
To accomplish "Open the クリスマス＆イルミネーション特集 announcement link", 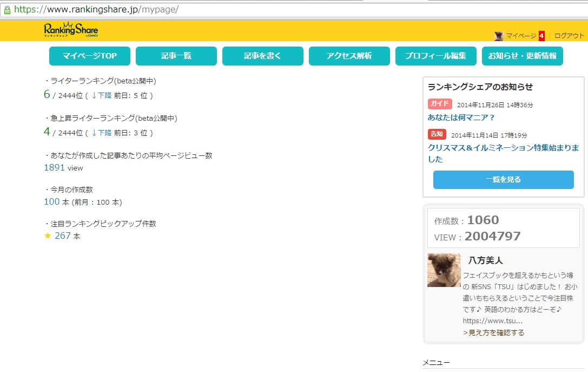I will [503, 153].
